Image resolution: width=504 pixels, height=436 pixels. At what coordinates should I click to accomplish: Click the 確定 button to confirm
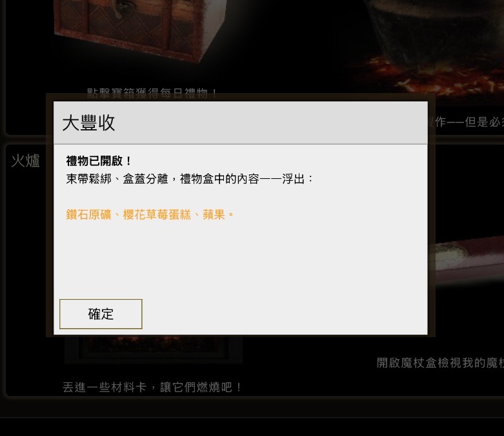click(x=101, y=314)
